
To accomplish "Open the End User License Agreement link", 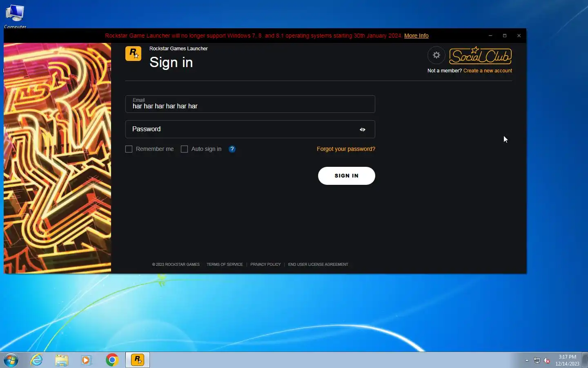I will [318, 265].
